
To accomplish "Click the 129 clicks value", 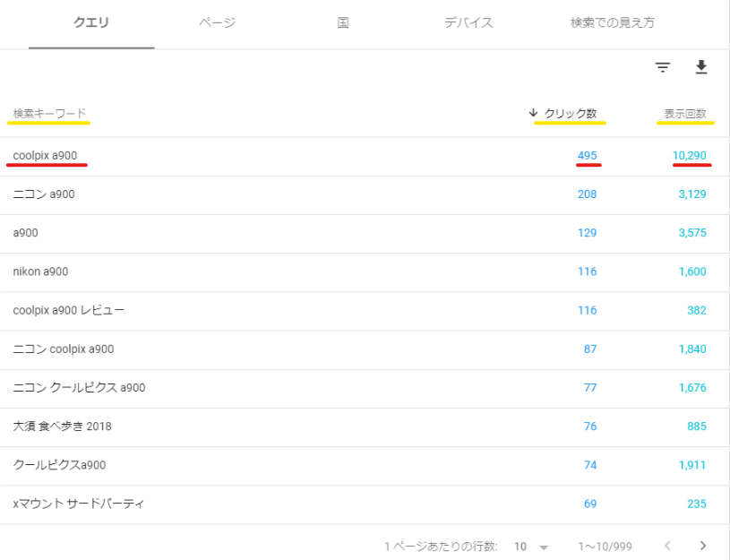I will tap(587, 233).
